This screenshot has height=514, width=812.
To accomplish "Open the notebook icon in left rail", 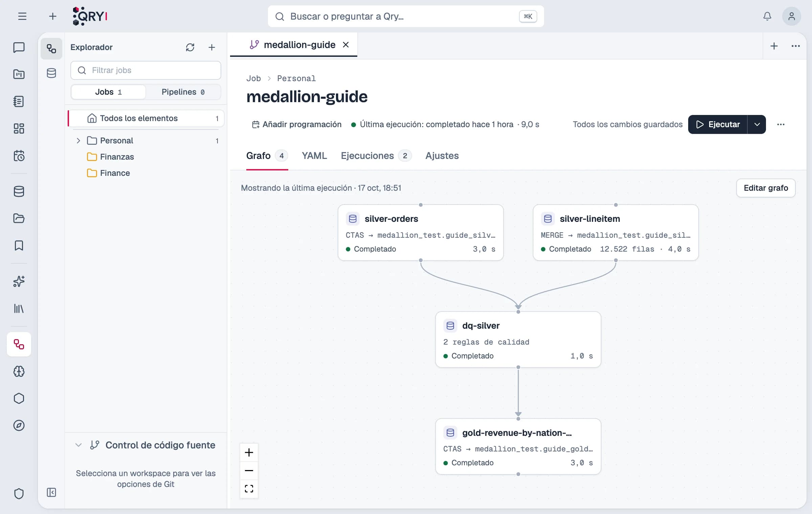I will coord(19,101).
